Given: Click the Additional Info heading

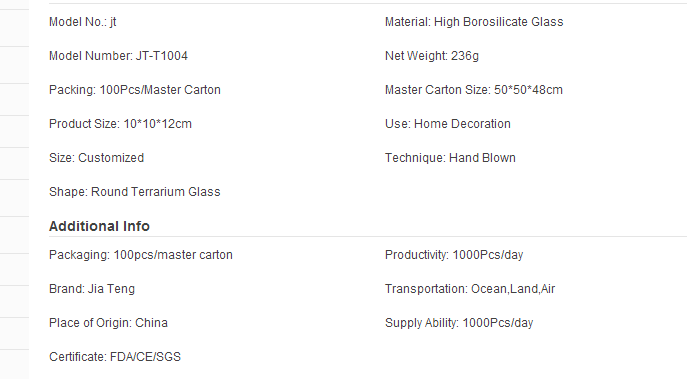Looking at the screenshot, I should tap(99, 226).
